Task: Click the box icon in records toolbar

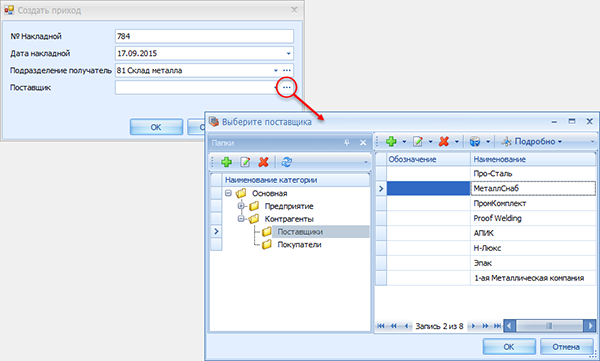Action: pos(475,142)
